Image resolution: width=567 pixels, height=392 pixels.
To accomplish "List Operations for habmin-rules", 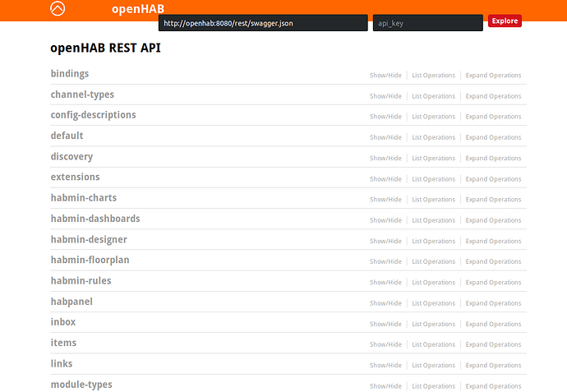I will click(434, 283).
